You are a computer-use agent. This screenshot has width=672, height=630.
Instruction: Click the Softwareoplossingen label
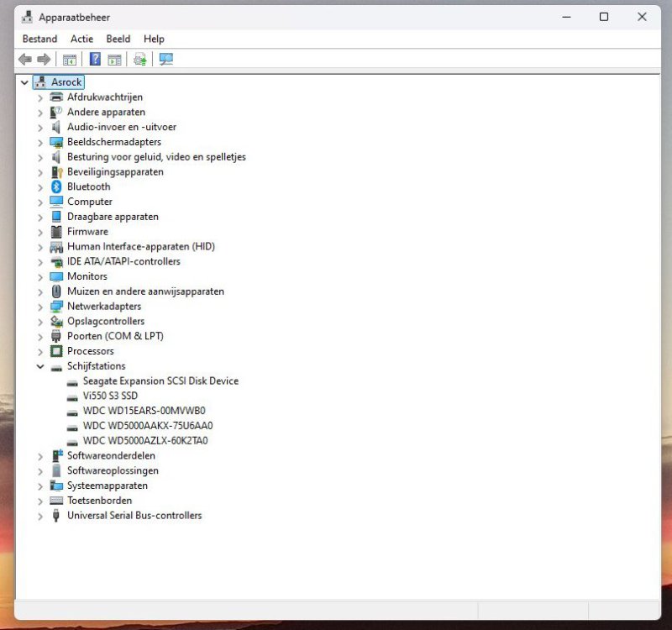[113, 470]
